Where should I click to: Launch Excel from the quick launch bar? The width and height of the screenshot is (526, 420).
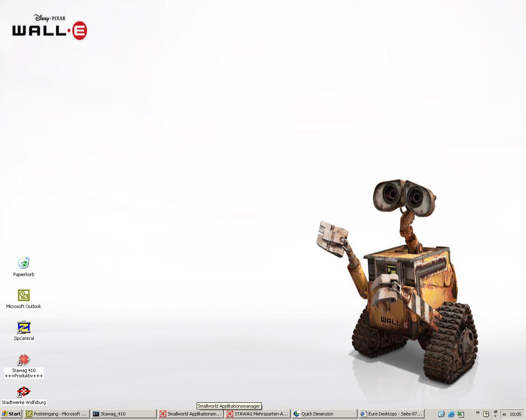point(461,414)
